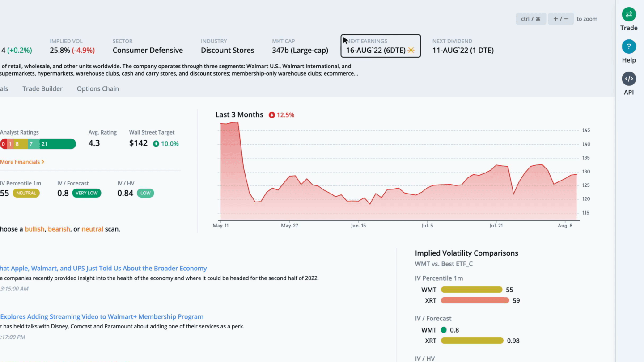Click the LOW badge next to 0.84

tap(145, 193)
